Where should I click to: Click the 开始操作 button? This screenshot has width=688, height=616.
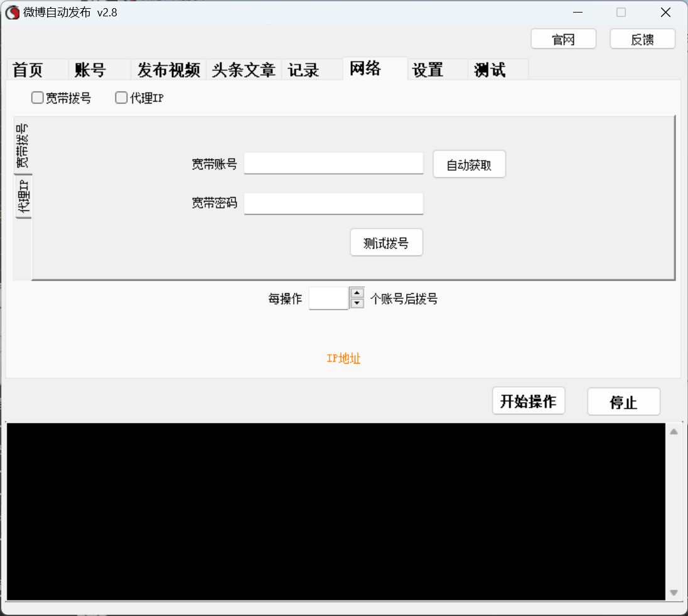[529, 401]
